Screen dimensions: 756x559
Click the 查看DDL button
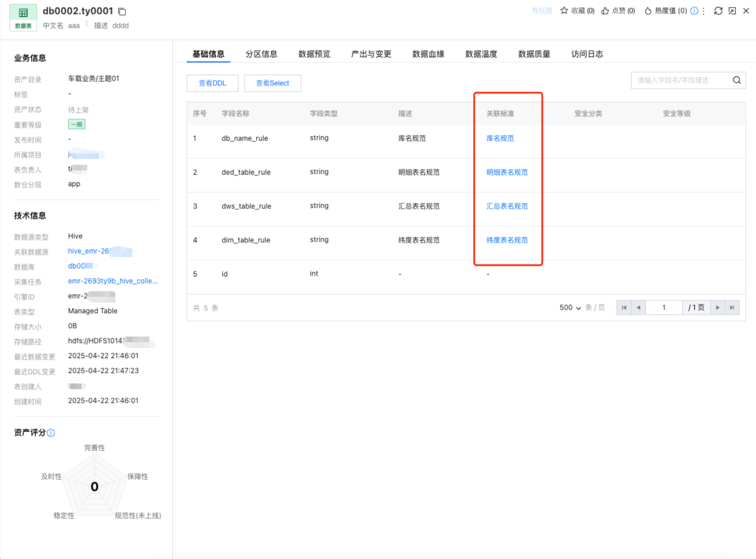coord(212,83)
